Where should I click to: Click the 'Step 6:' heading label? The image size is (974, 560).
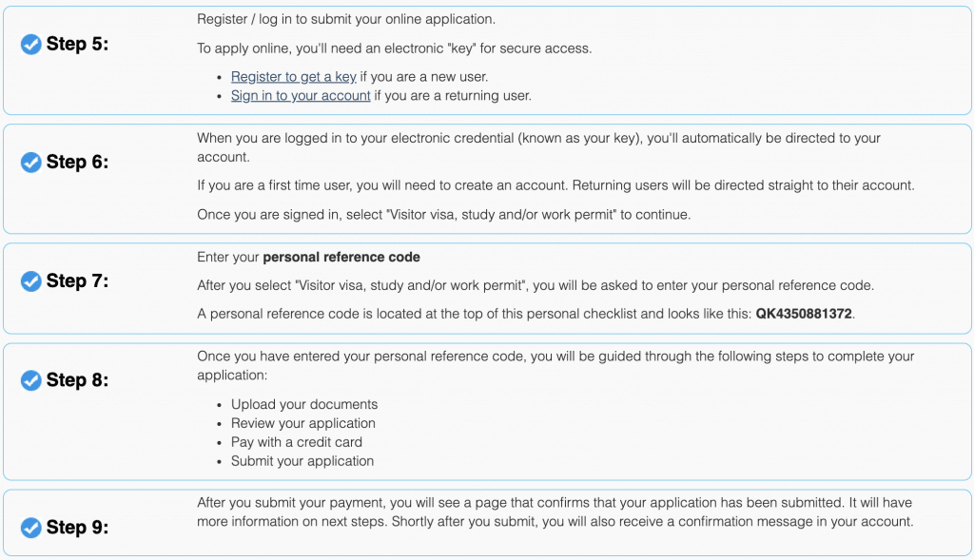click(x=77, y=163)
